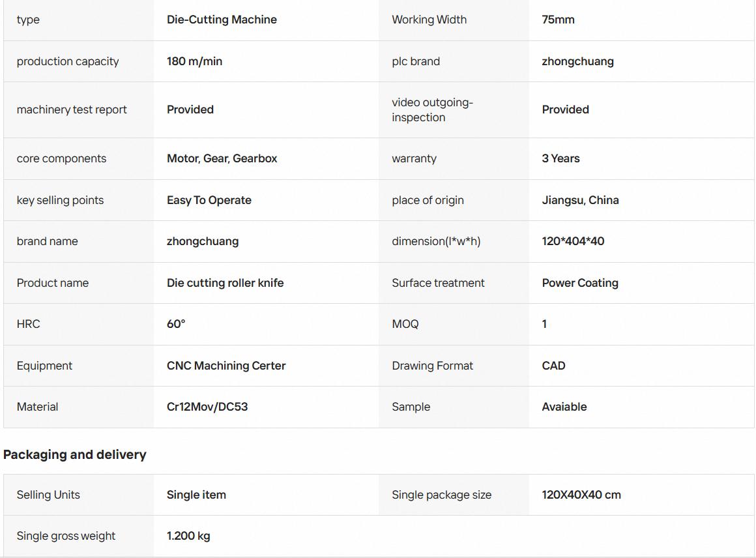Click the 'Working Width' label
Screen dimensions: 756x558
(429, 20)
